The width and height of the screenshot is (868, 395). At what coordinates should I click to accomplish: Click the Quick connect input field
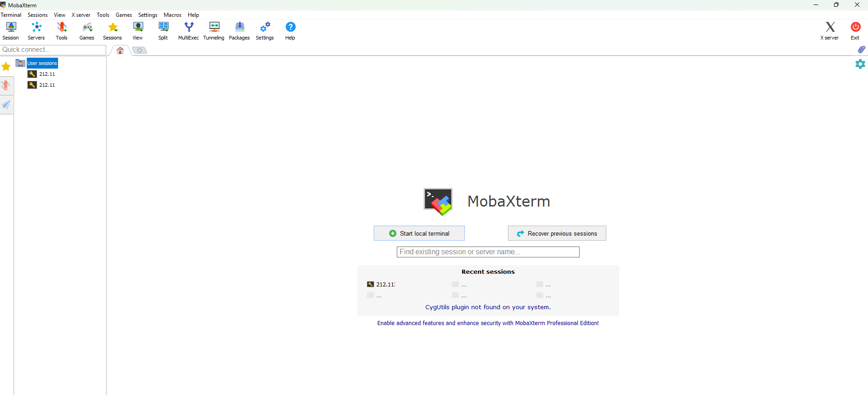[x=53, y=49]
